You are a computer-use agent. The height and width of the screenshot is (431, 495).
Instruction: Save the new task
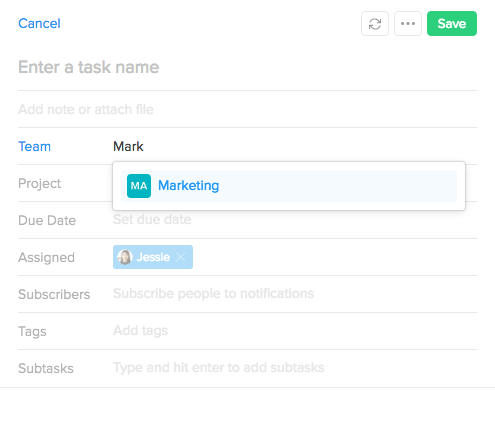[x=452, y=24]
